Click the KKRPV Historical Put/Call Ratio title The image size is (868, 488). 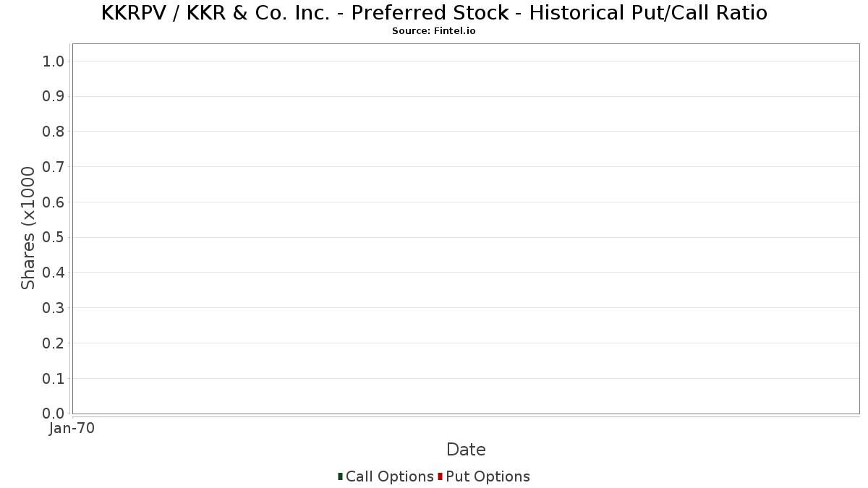[434, 13]
